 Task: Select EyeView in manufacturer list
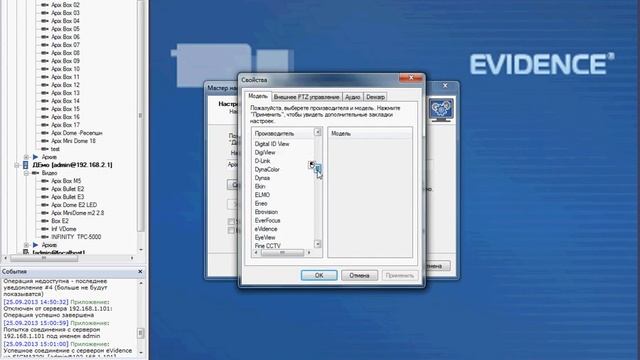[265, 238]
